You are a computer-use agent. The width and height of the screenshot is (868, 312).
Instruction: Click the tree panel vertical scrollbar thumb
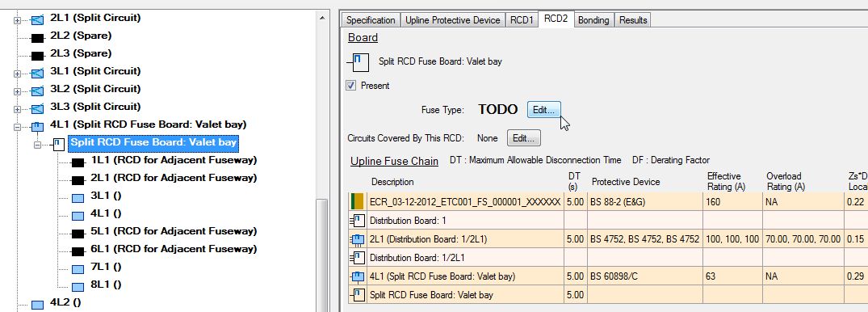[322, 255]
